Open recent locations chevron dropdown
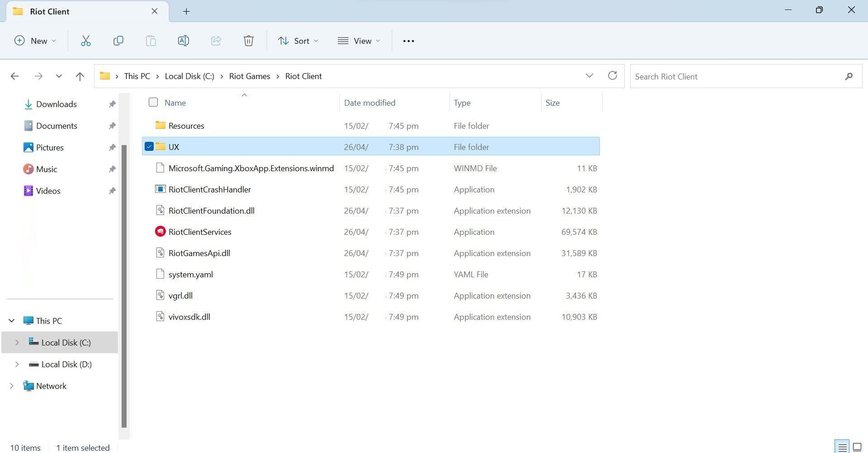The height and width of the screenshot is (453, 868). tap(59, 76)
